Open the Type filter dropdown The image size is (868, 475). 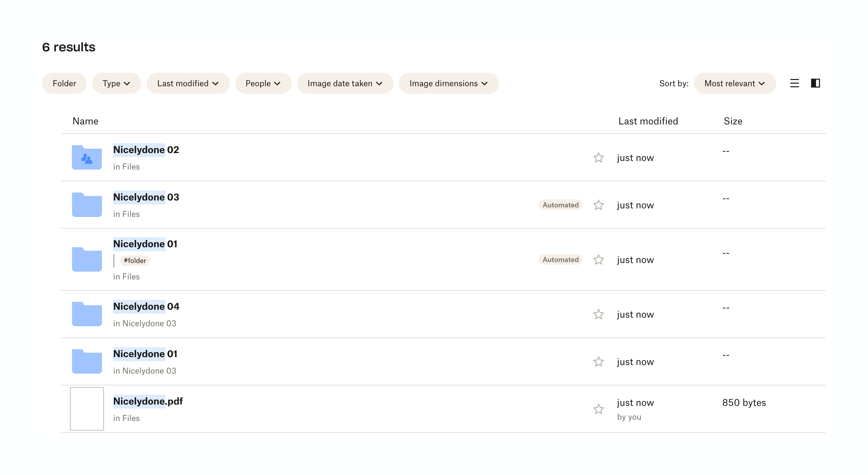point(116,83)
